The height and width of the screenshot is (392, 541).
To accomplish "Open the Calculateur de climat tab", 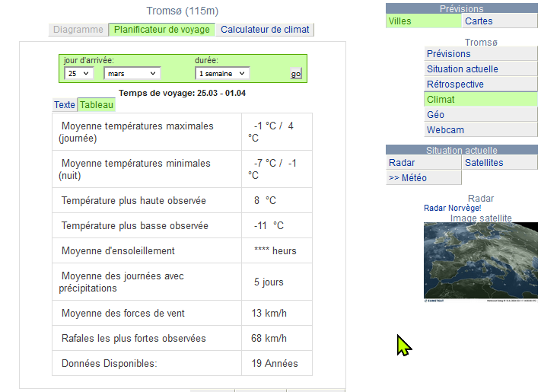I will pyautogui.click(x=265, y=30).
